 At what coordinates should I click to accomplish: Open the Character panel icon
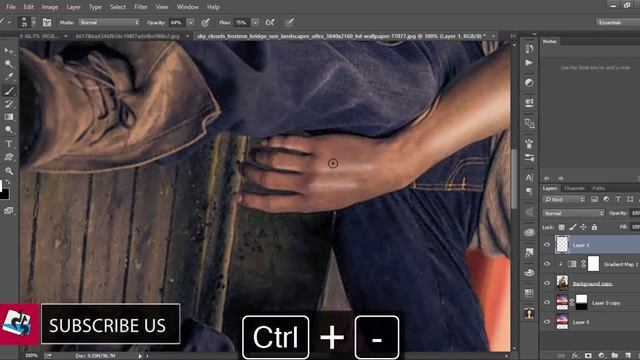point(529,178)
